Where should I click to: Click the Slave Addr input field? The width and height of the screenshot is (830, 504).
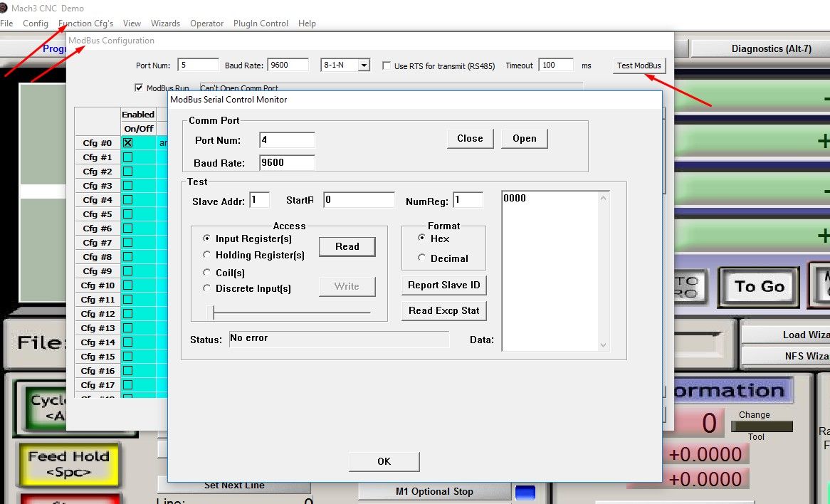(x=259, y=200)
